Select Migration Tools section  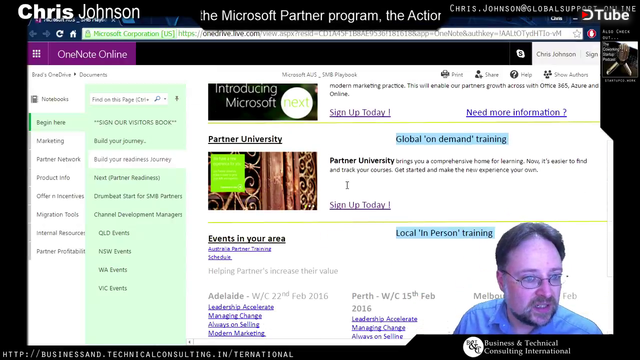[58, 214]
